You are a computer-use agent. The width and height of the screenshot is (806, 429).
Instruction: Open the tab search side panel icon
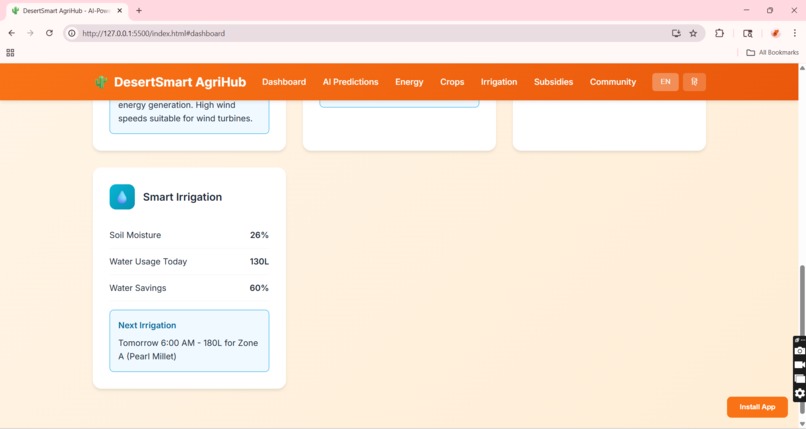747,33
